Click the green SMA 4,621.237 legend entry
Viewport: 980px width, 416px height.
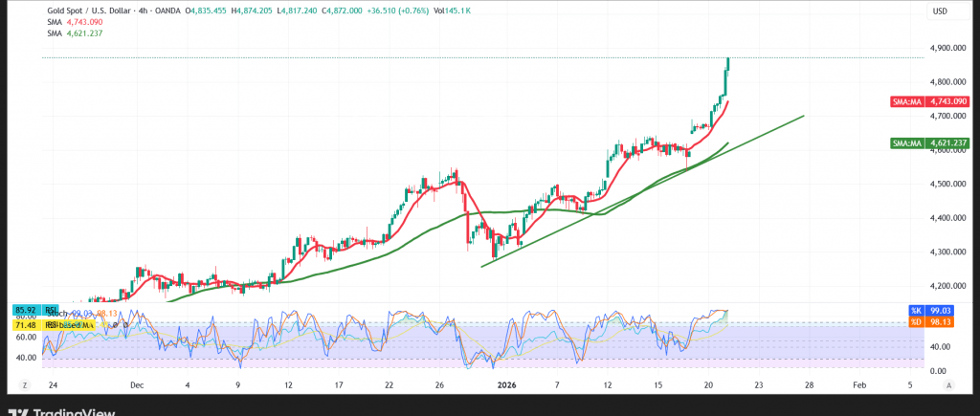[x=75, y=33]
